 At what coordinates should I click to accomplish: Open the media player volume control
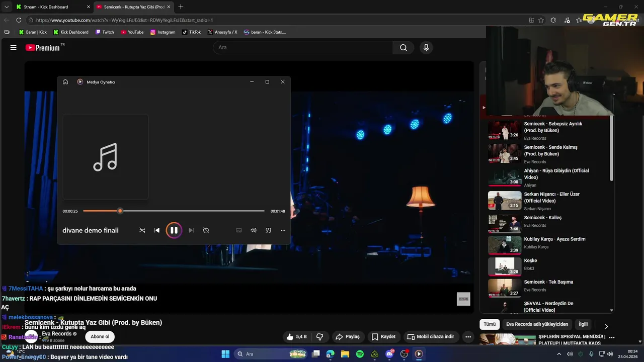click(x=254, y=230)
